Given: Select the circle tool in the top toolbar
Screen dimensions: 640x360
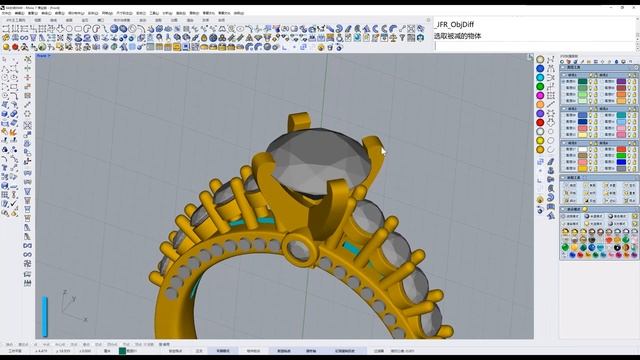Looking at the screenshot, I should [x=69, y=29].
